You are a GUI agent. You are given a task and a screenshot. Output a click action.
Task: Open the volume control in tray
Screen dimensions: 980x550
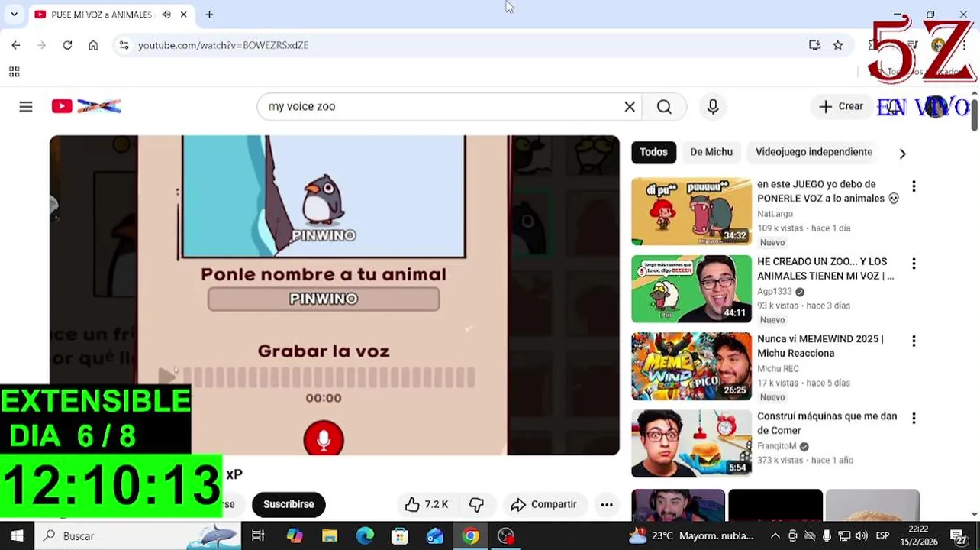pos(862,536)
